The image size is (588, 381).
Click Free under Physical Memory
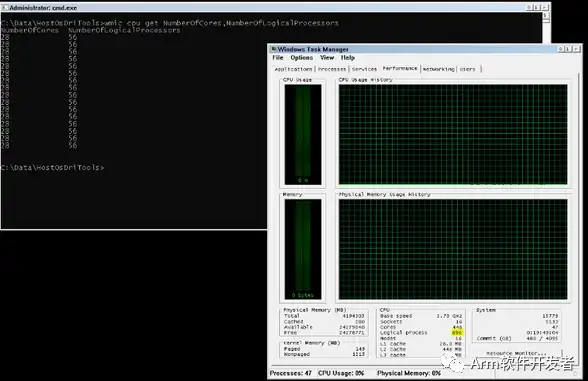coord(324,333)
